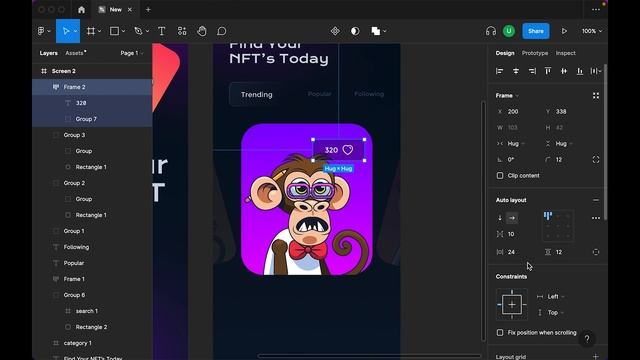Select the Rectangle shape tool
This screenshot has width=640, height=360.
coord(114,31)
